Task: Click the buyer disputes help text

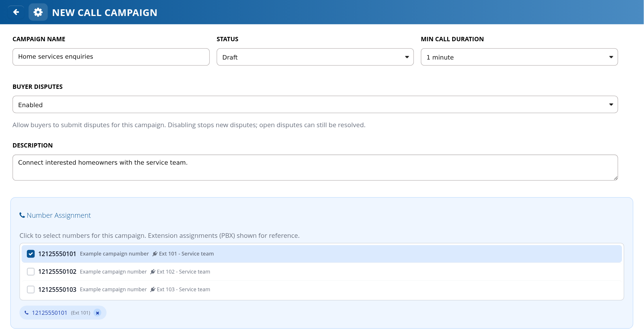Action: tap(189, 125)
